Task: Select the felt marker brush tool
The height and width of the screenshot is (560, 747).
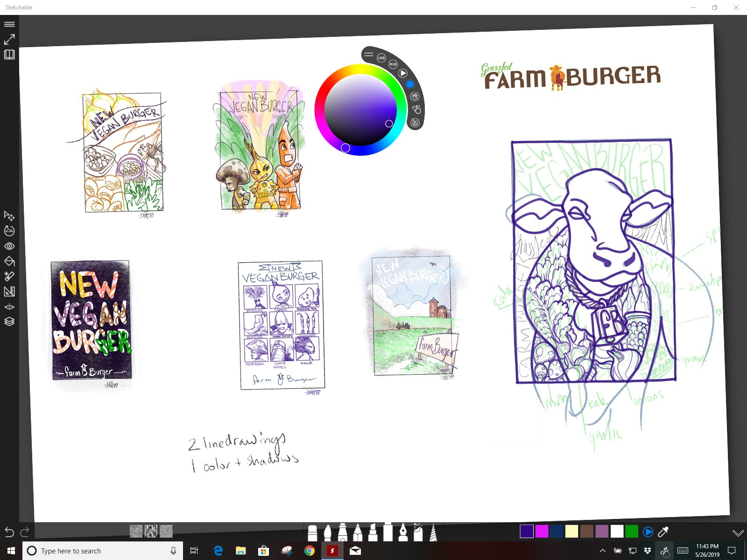Action: click(x=343, y=532)
